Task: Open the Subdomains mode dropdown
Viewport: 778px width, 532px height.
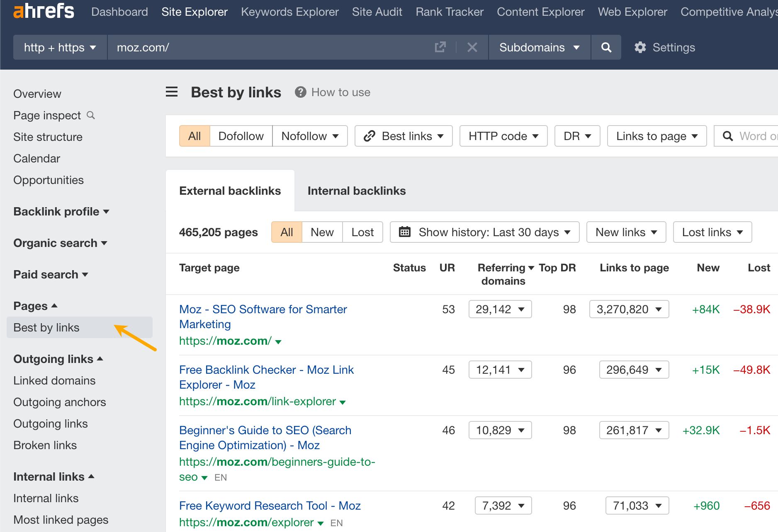Action: (538, 47)
